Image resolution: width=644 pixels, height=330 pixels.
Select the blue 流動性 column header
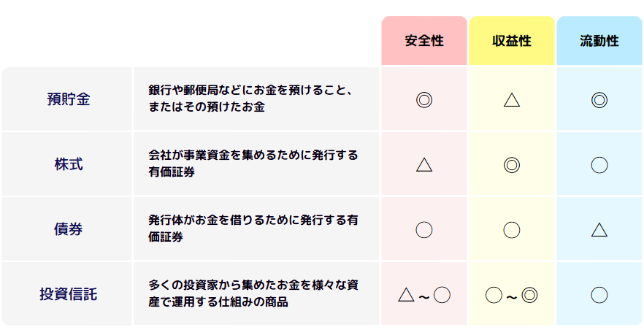click(x=599, y=41)
